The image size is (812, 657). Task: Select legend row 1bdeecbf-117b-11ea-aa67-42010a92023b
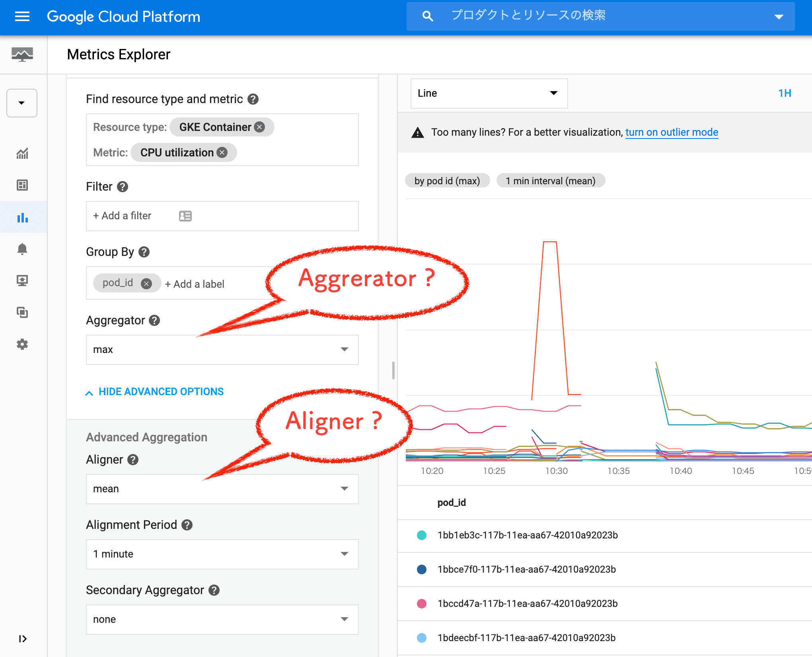605,638
